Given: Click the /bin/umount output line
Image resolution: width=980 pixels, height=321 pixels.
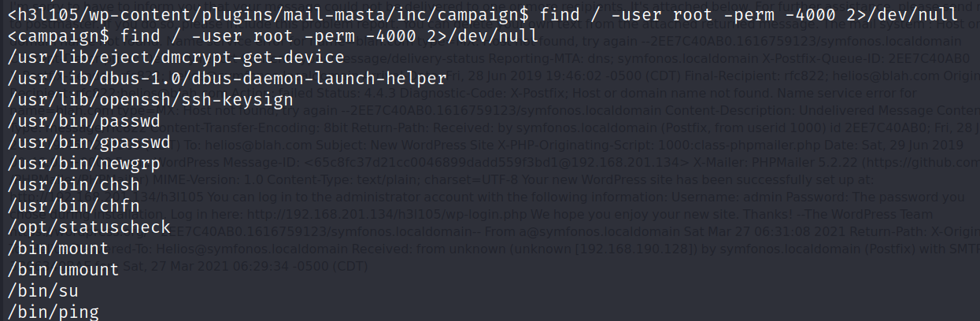Looking at the screenshot, I should pyautogui.click(x=65, y=270).
